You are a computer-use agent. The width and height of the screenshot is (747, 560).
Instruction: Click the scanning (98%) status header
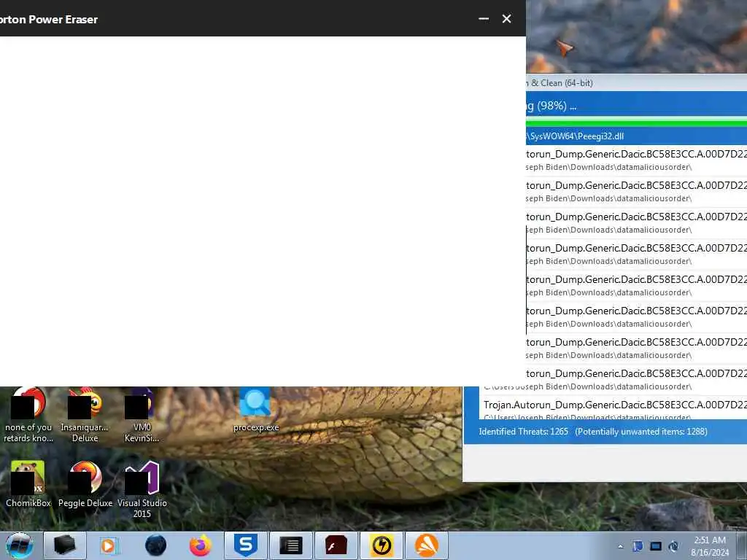click(636, 105)
